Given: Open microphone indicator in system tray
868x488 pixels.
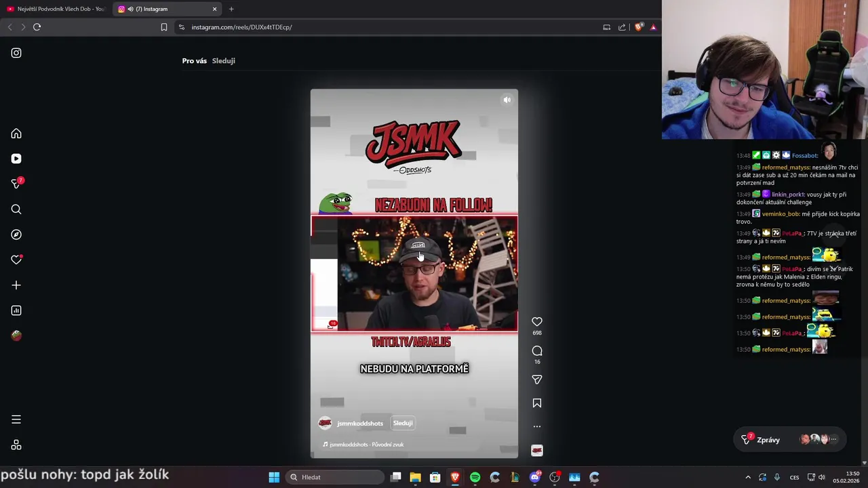Looking at the screenshot, I should click(x=777, y=477).
